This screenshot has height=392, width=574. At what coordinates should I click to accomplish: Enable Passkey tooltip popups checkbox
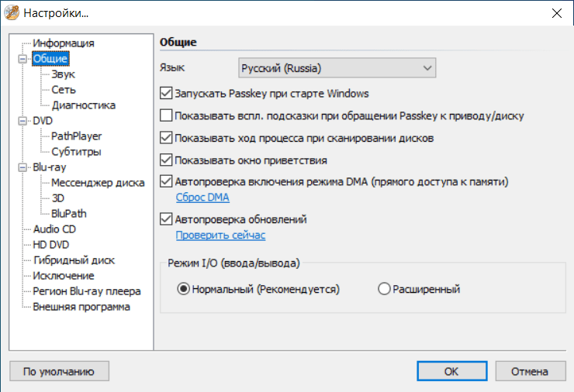(165, 116)
